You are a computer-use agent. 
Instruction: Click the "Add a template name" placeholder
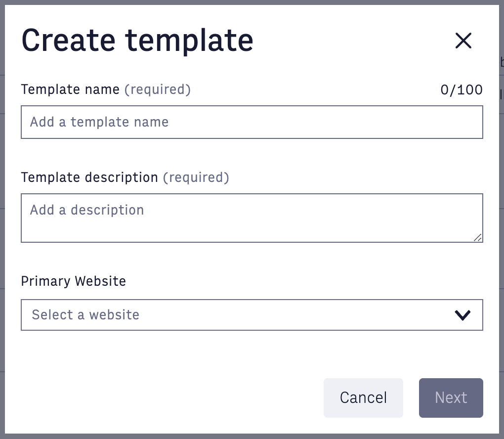tap(99, 122)
